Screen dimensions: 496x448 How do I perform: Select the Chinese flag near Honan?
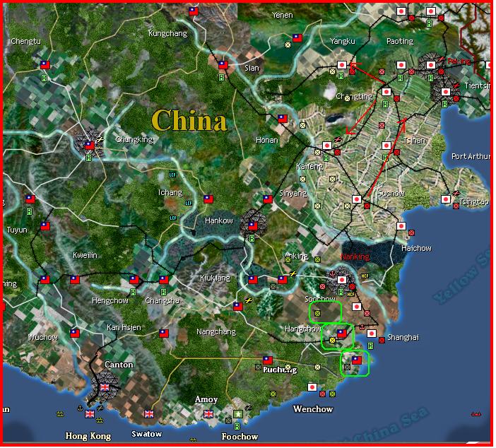point(283,118)
